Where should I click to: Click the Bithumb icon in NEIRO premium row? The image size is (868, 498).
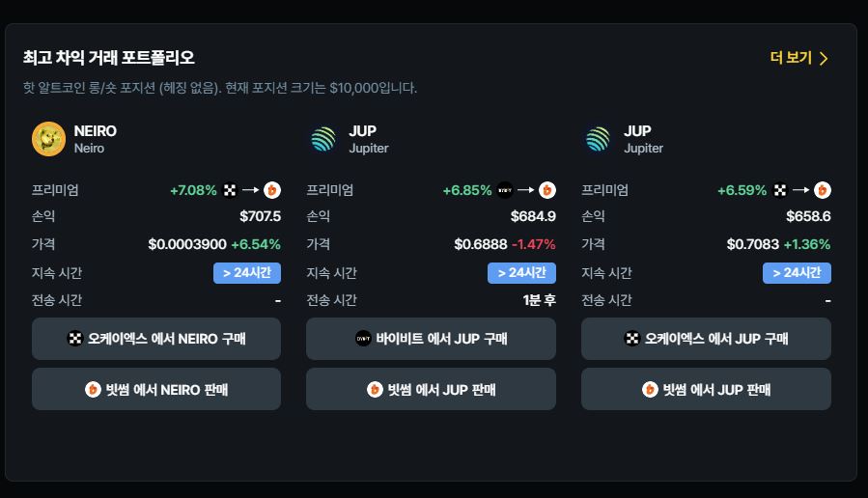click(272, 190)
